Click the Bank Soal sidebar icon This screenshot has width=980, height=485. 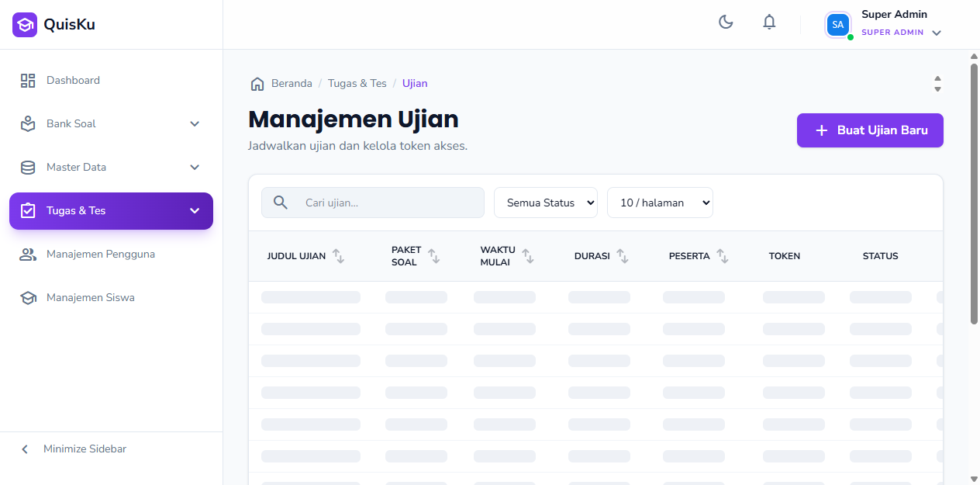[28, 124]
